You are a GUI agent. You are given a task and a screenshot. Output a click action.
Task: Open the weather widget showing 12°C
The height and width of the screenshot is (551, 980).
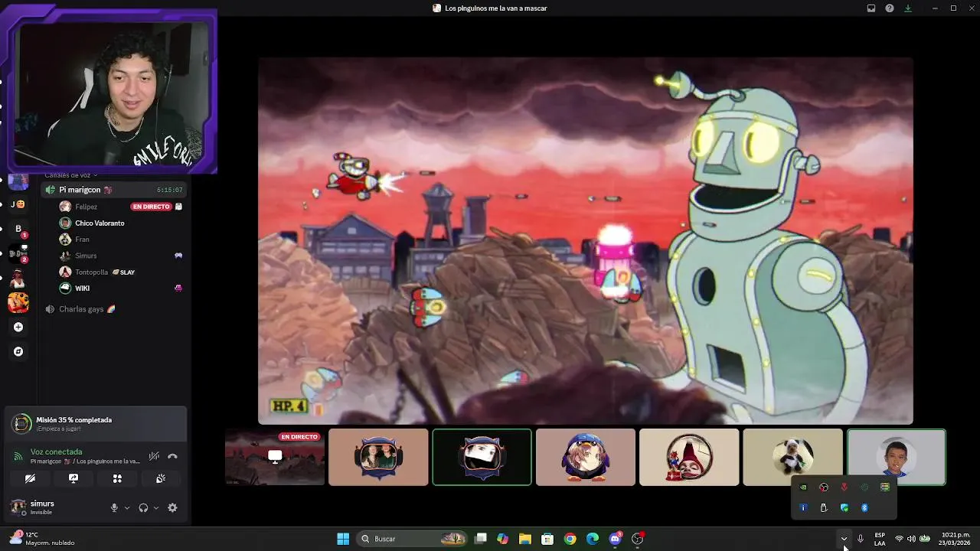42,539
